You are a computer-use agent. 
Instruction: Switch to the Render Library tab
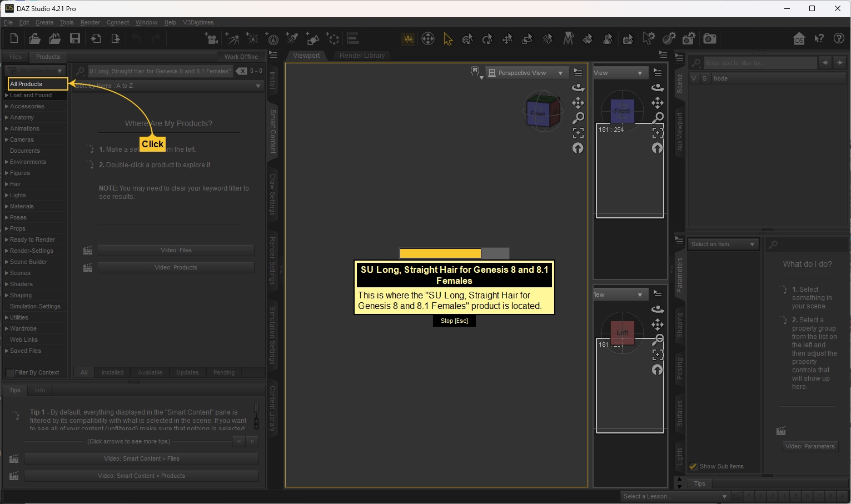[362, 56]
